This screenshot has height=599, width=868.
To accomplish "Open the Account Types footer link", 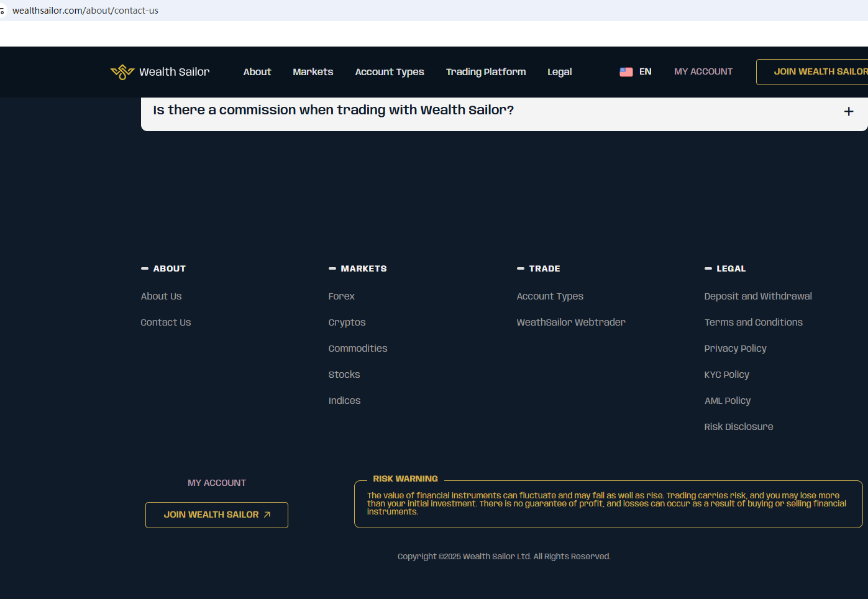I will click(x=550, y=296).
